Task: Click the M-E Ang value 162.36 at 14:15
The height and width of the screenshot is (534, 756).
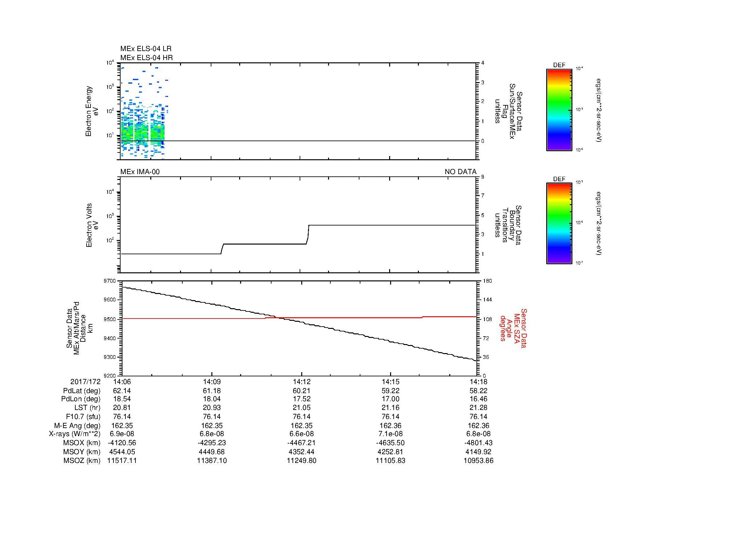Action: tap(390, 426)
